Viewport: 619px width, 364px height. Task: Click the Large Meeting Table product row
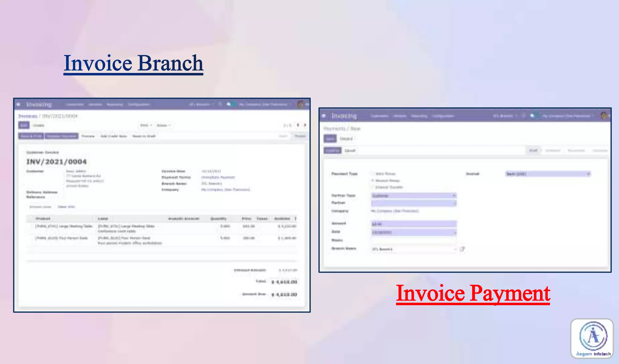pos(162,228)
